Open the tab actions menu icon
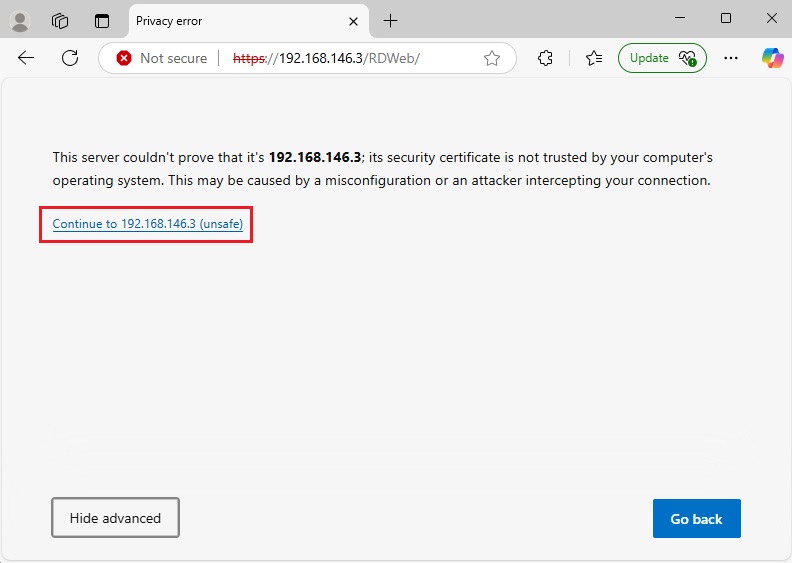This screenshot has width=792, height=563. tap(101, 21)
